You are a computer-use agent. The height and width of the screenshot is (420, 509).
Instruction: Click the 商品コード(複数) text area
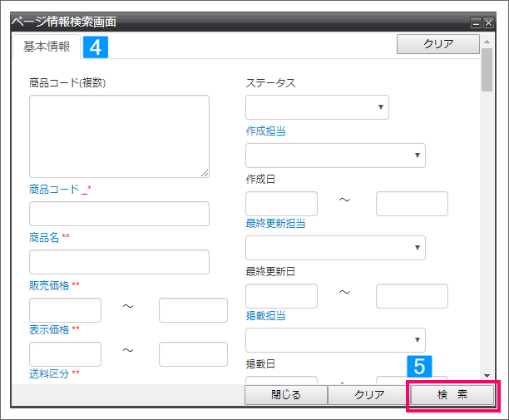(119, 136)
